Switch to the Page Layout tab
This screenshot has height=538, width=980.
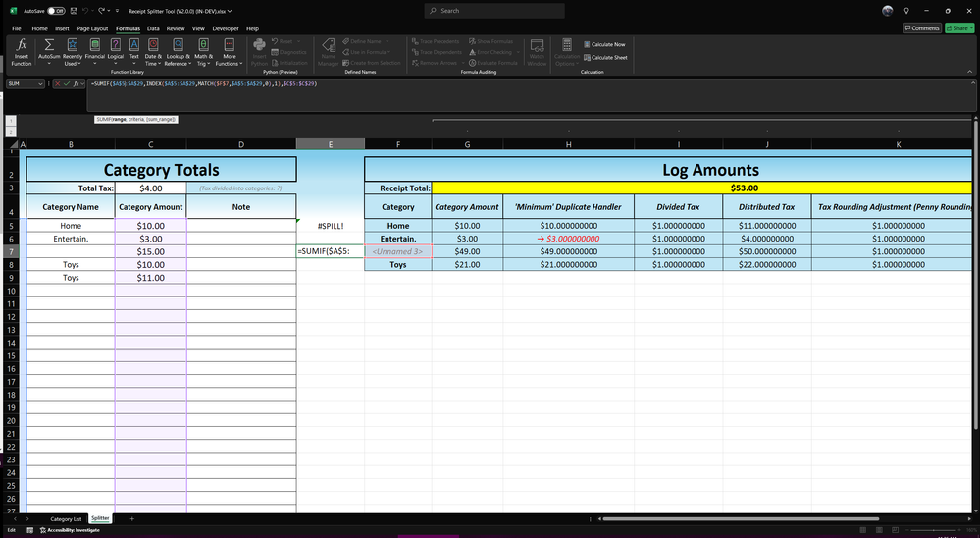click(92, 28)
